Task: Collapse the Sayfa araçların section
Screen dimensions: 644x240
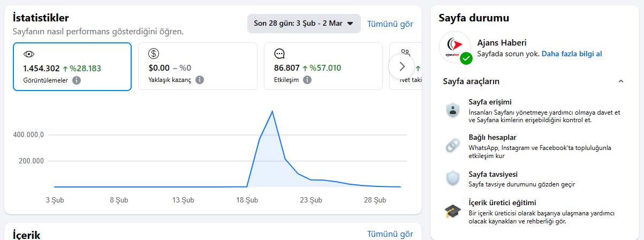Action: tap(620, 81)
